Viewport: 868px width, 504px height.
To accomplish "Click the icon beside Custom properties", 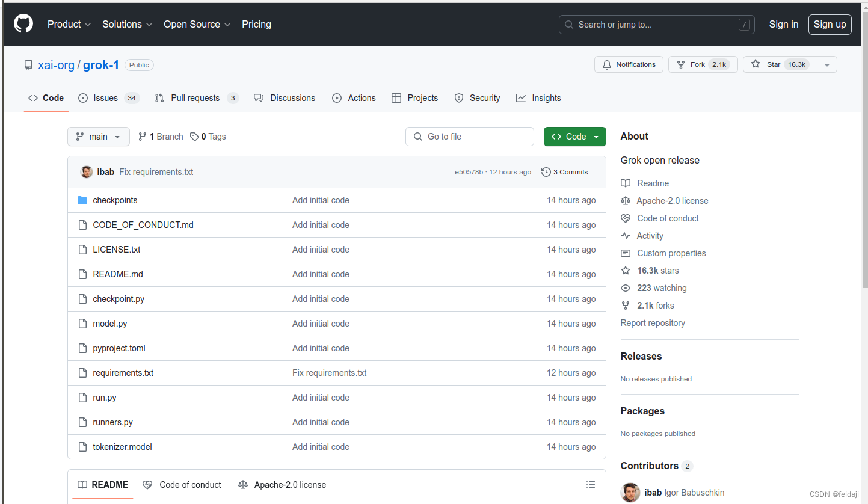I will pyautogui.click(x=626, y=253).
